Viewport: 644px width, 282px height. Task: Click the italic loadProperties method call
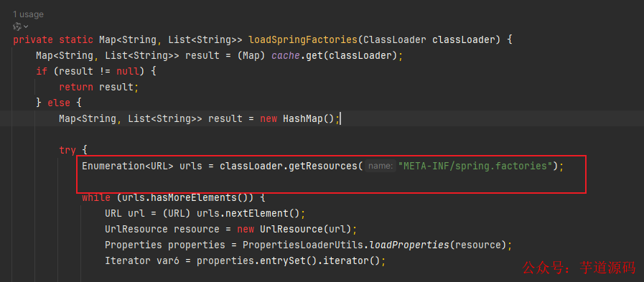(x=409, y=245)
